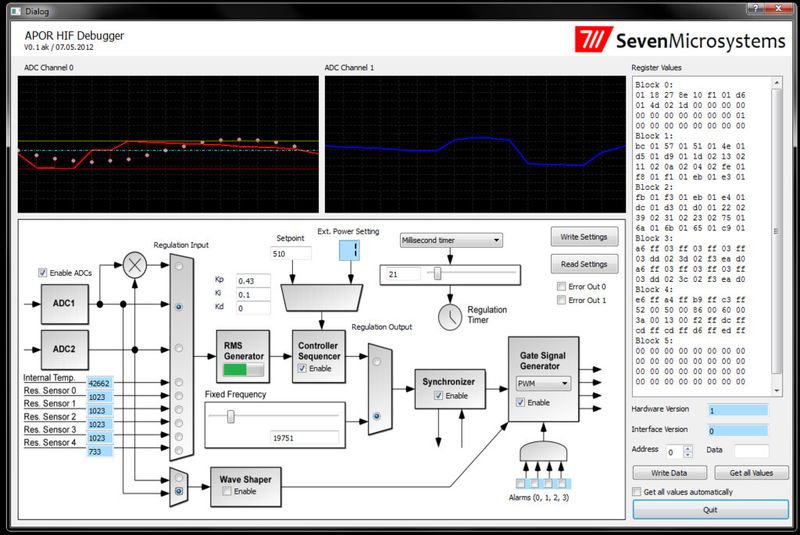The image size is (800, 535).
Task: Select the Controller Sequencer regulation output radio button
Action: click(377, 362)
